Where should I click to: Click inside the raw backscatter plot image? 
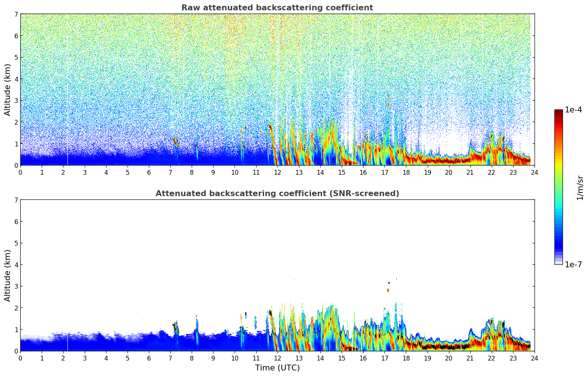coord(277,90)
